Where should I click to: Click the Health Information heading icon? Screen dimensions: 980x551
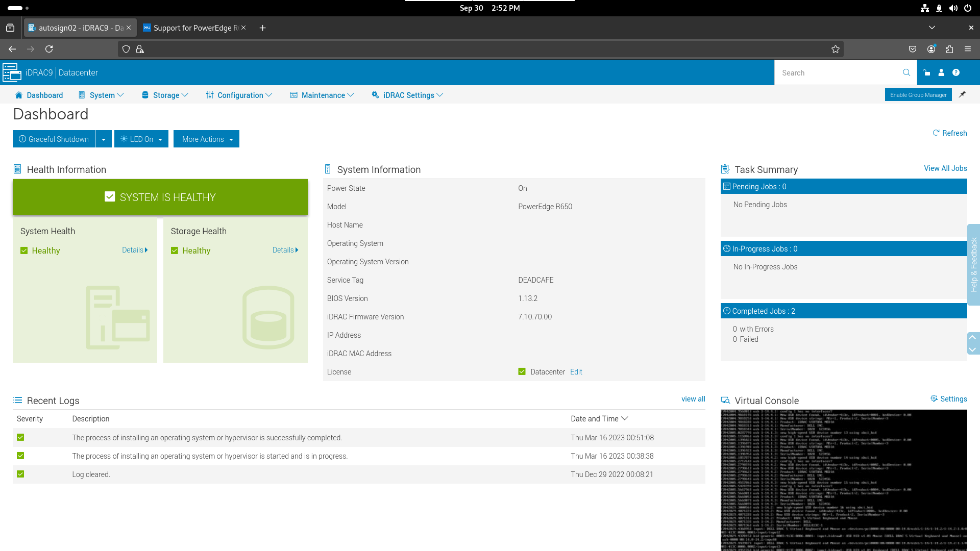[x=17, y=169]
